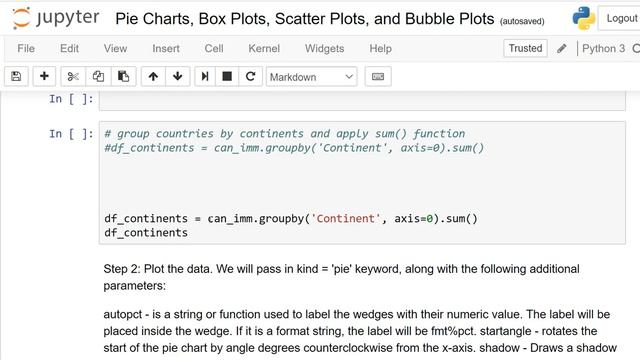Click the 'In [ ]:' prompt of groupby cell
640x360 pixels.
click(x=71, y=134)
